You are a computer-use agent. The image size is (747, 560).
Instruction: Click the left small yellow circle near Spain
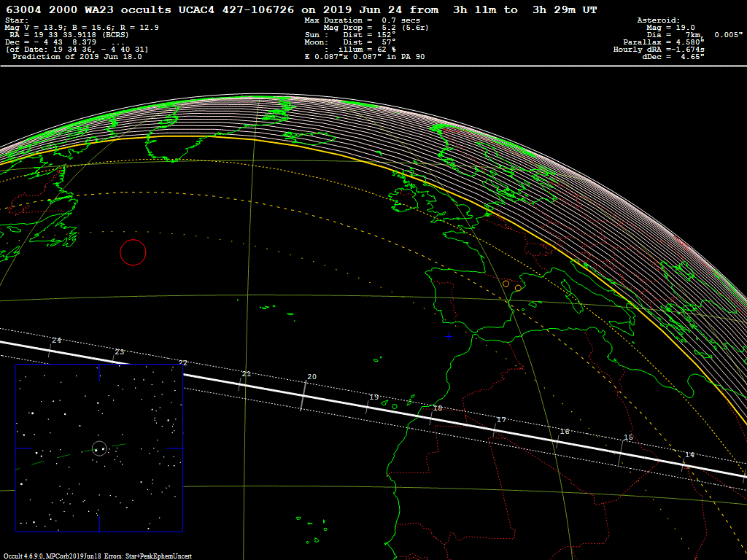(506, 283)
